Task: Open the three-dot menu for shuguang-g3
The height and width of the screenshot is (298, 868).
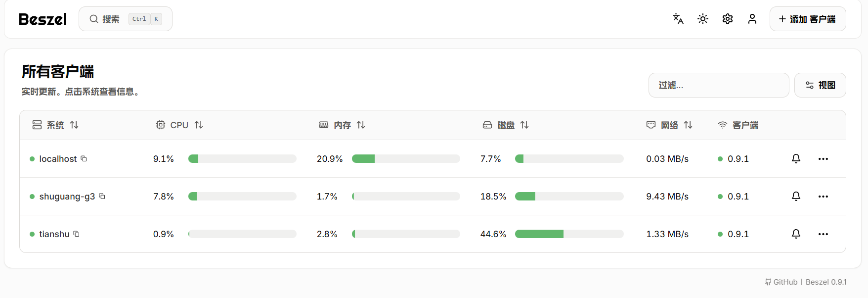Action: click(x=823, y=197)
